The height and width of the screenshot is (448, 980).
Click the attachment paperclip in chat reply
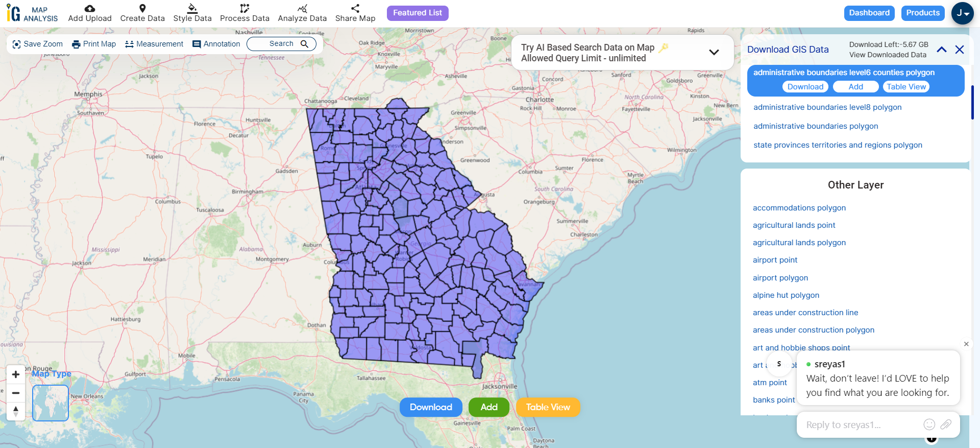pyautogui.click(x=946, y=425)
